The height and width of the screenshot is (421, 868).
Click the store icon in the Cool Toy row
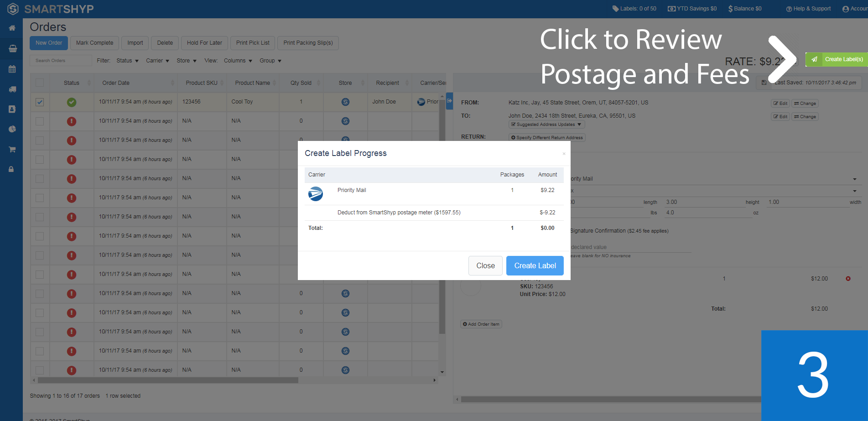(345, 102)
